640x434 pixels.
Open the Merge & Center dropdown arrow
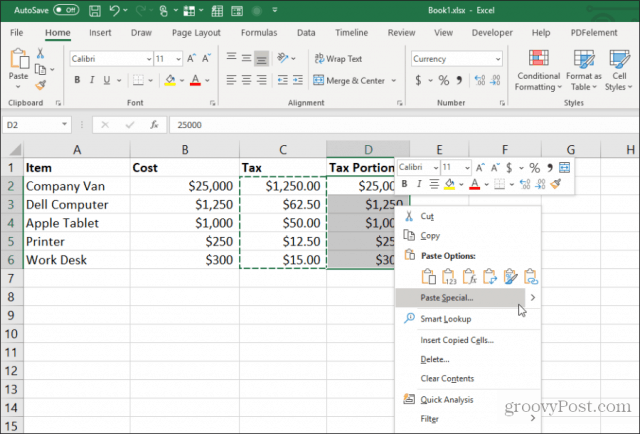[393, 80]
